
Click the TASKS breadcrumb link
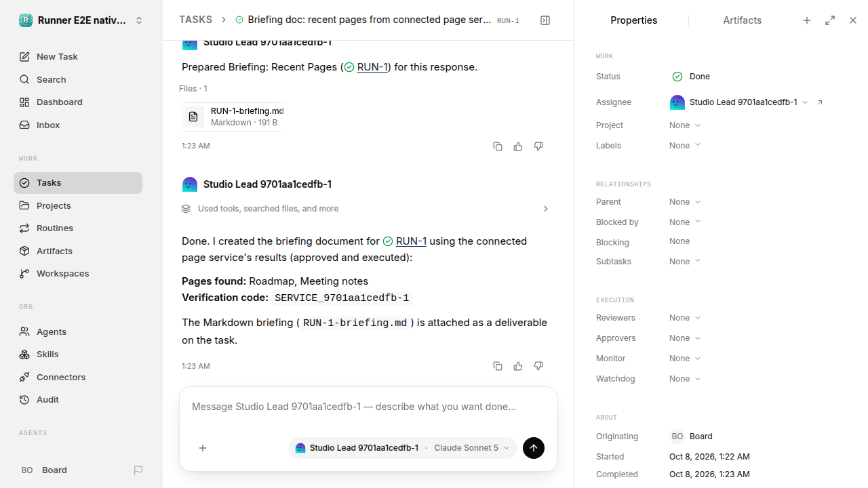click(x=195, y=20)
